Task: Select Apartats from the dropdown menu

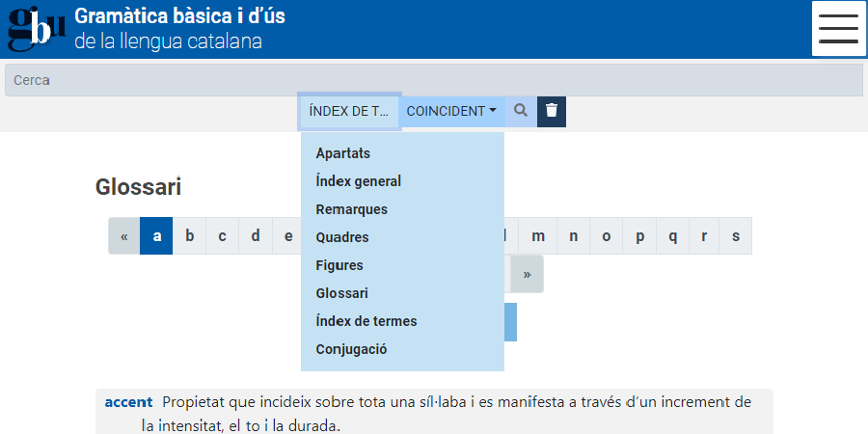Action: (343, 153)
